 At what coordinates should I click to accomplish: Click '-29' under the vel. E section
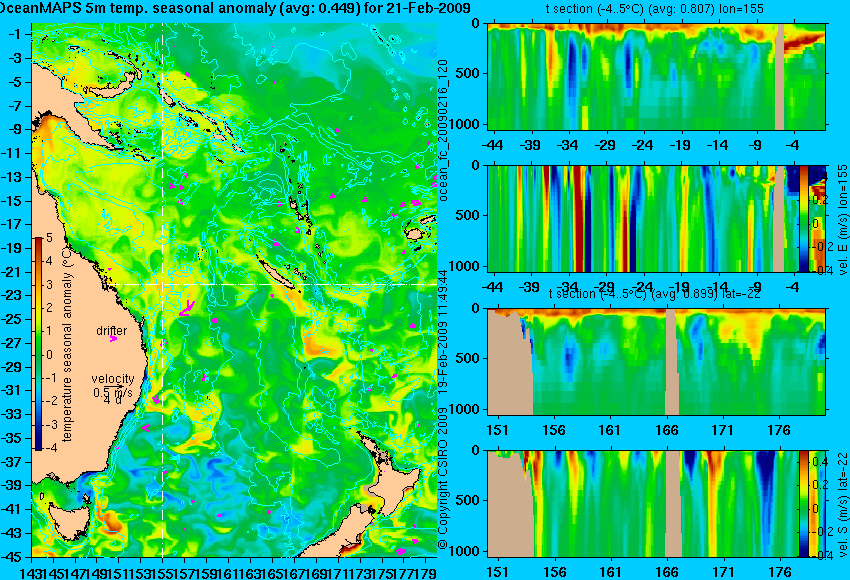[605, 287]
